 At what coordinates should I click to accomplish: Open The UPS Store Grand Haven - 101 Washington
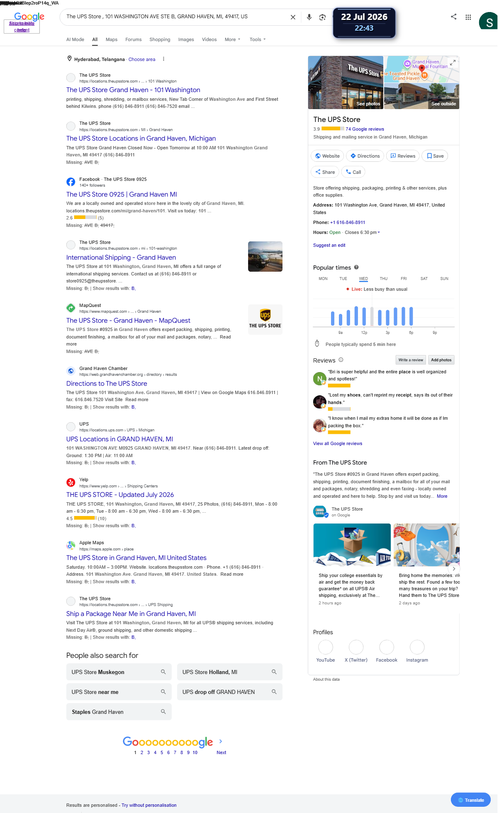pyautogui.click(x=133, y=90)
